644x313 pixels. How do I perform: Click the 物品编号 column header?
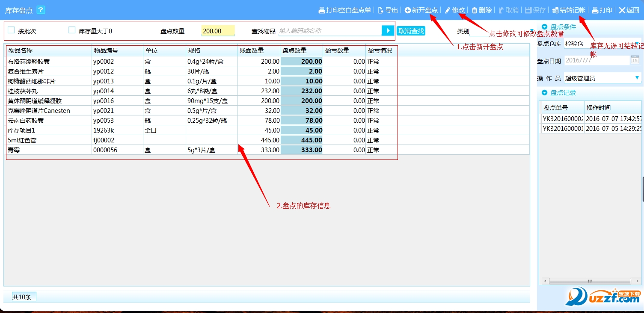(117, 50)
